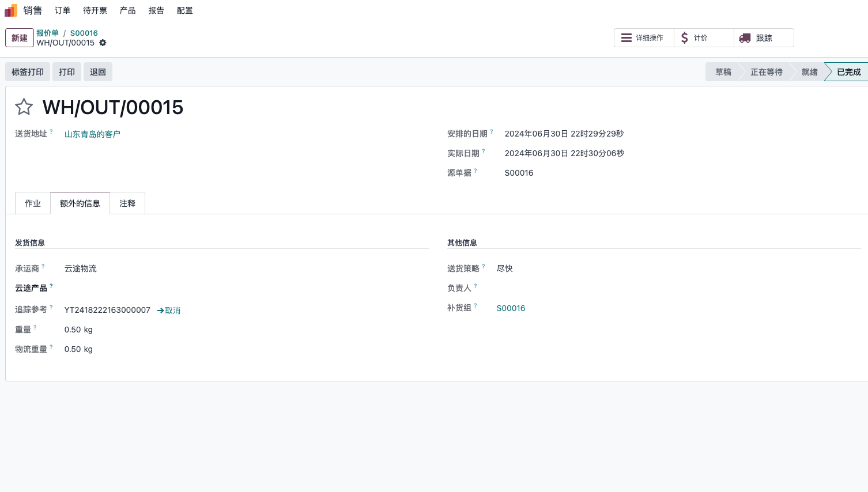Select the 额外的信息 tab
This screenshot has width=868, height=492.
pos(80,203)
